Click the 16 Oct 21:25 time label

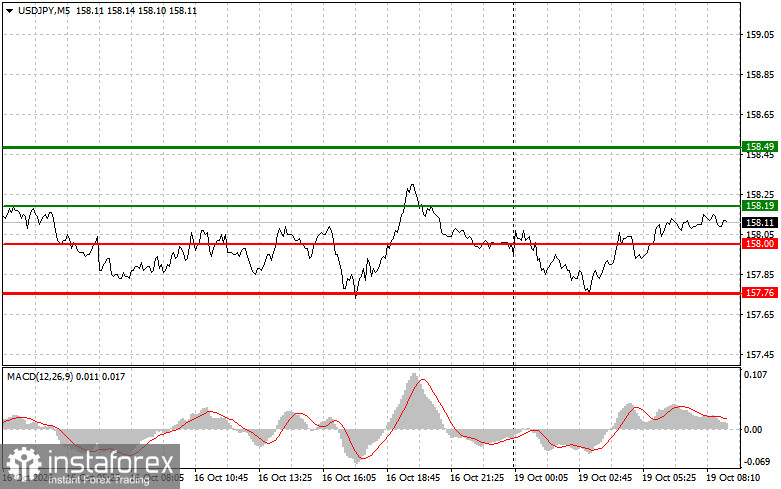477,478
